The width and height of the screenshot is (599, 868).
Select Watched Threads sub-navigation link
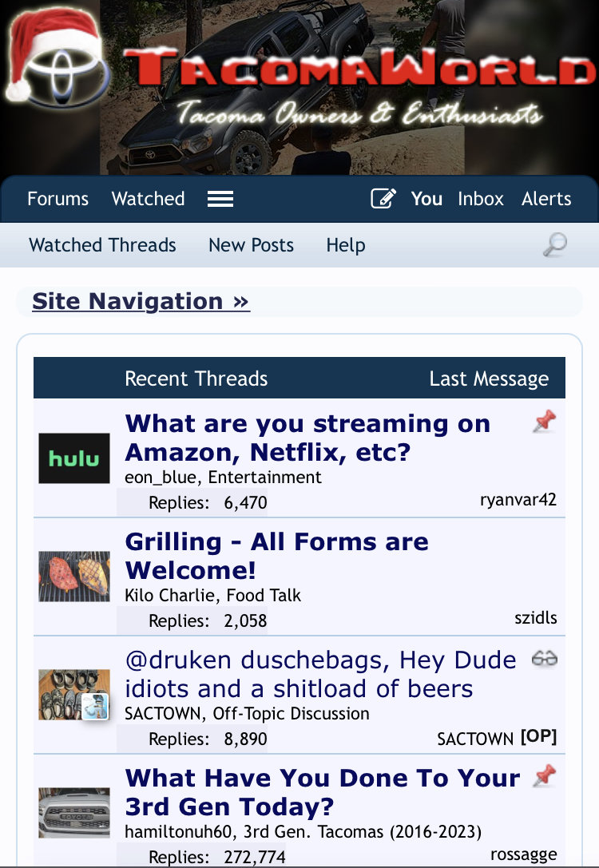tap(102, 245)
